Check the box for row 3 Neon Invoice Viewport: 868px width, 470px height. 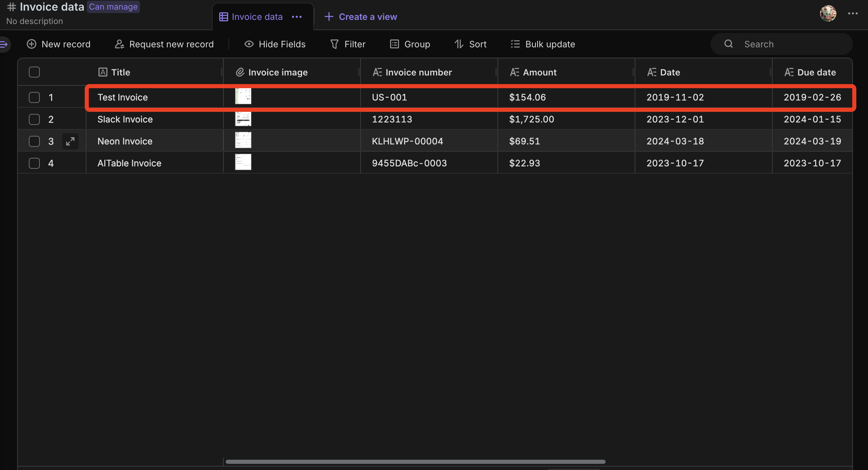point(34,141)
